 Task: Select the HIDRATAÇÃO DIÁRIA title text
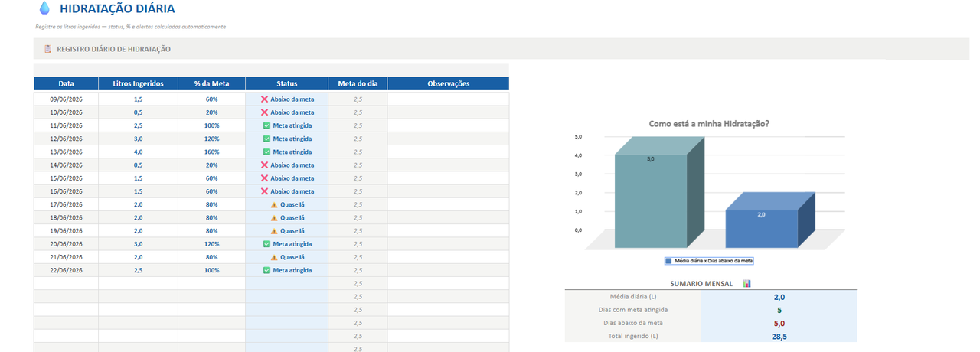(117, 9)
